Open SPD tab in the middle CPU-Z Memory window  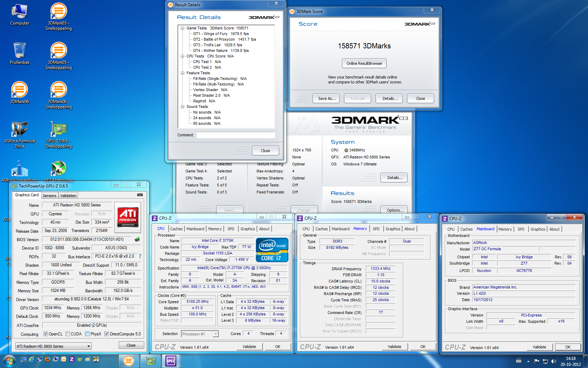[x=376, y=229]
